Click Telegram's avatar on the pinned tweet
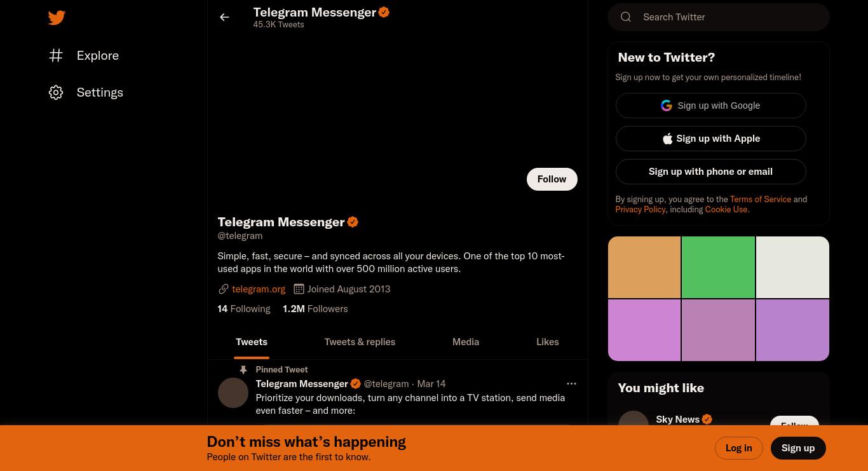The width and height of the screenshot is (868, 471). (x=233, y=393)
